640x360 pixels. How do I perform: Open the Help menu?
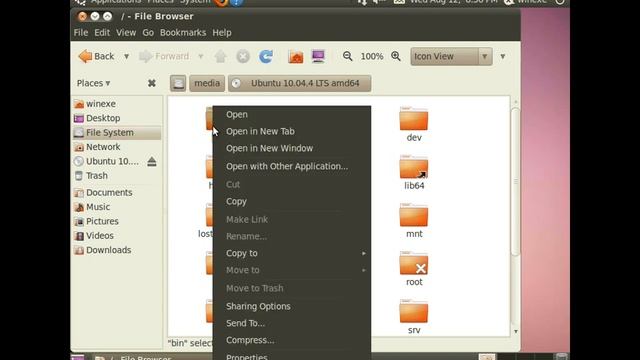222,33
